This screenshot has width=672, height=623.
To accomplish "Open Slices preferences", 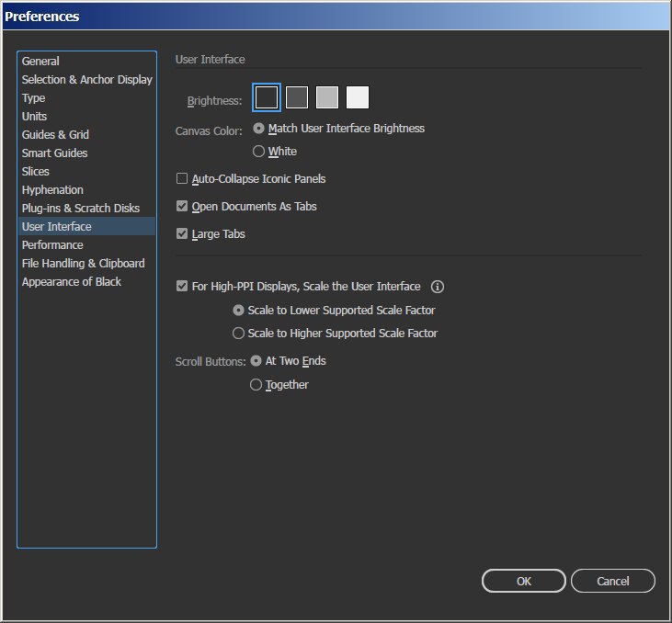I will point(86,172).
